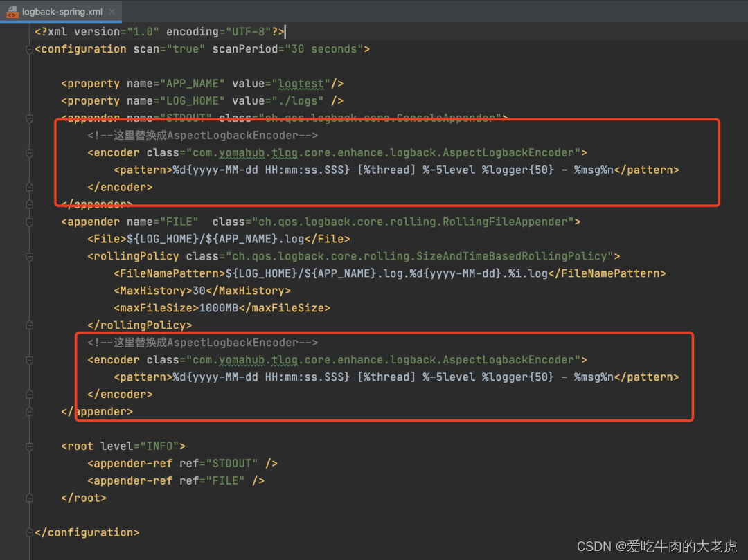Click the appender-ref ref="FILE" line
This screenshot has height=560, width=748.
point(176,480)
